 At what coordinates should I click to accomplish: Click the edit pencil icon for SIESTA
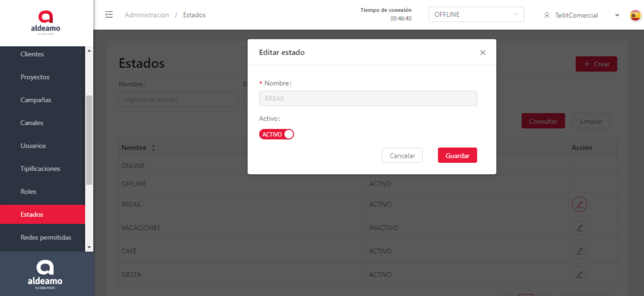click(579, 274)
